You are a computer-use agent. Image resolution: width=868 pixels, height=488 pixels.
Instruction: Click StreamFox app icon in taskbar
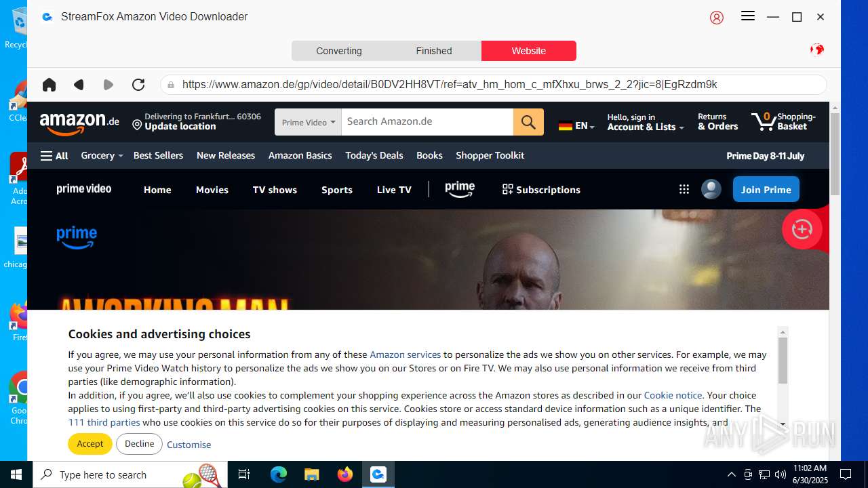[x=378, y=474]
